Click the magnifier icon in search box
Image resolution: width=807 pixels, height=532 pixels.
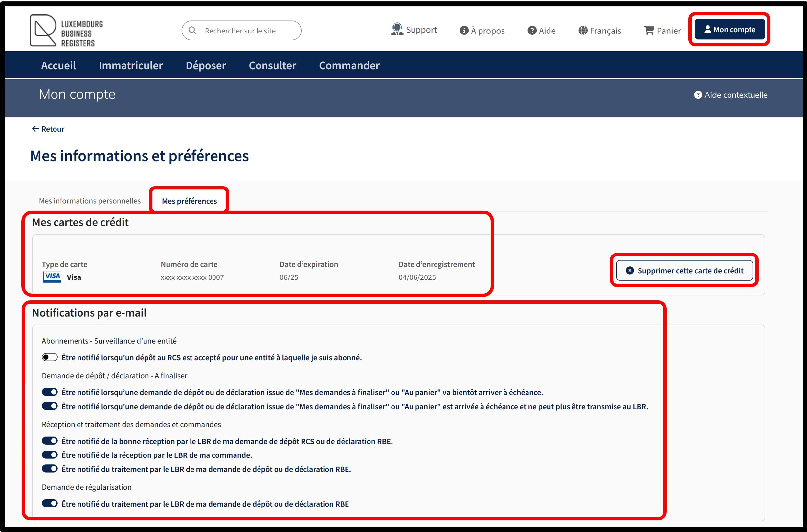[192, 31]
